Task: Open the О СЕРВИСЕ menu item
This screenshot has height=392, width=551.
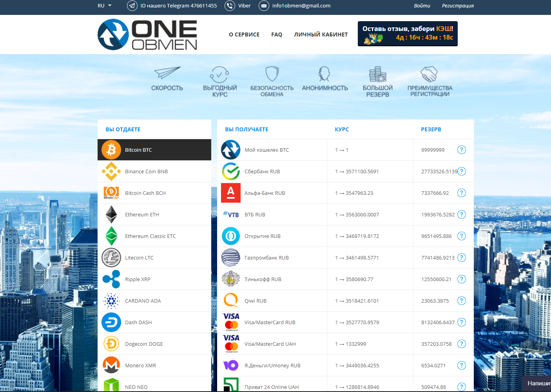Action: coord(244,34)
